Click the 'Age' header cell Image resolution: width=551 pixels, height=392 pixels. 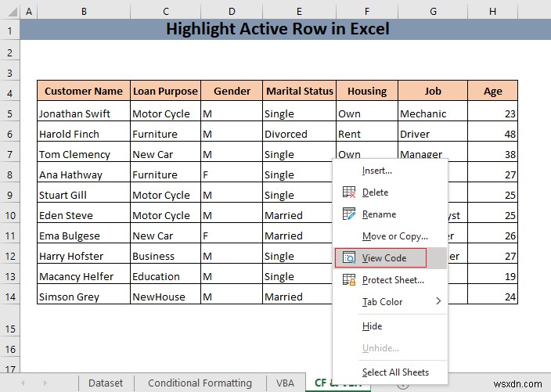pyautogui.click(x=492, y=91)
